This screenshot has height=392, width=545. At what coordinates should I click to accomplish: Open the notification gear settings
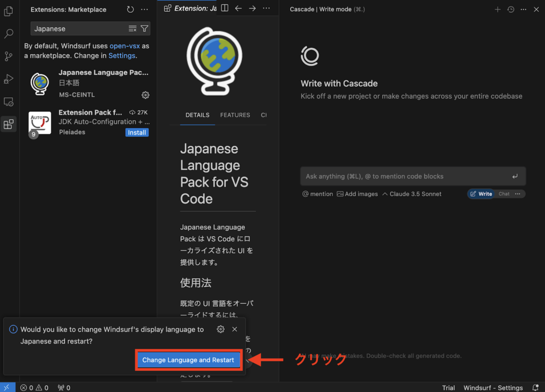tap(220, 329)
